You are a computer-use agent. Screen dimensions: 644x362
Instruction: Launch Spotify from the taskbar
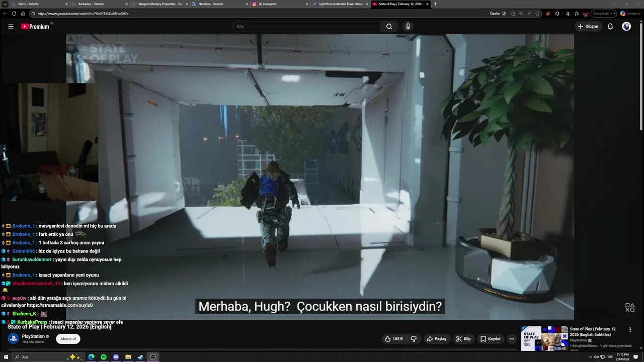104,357
